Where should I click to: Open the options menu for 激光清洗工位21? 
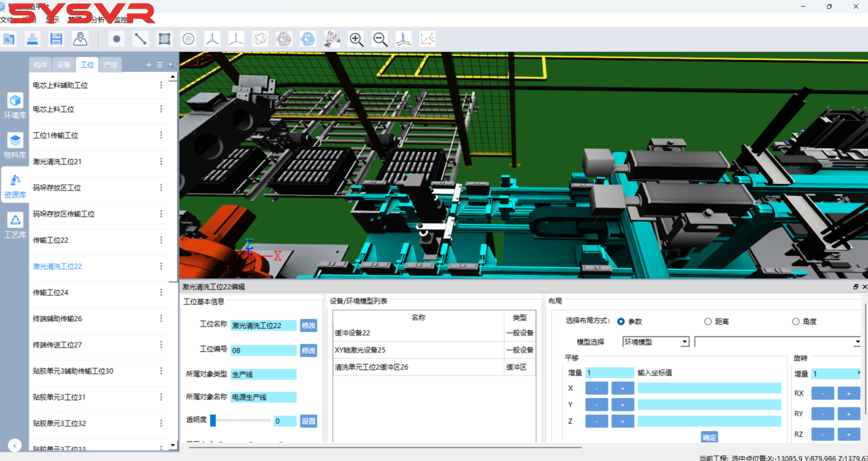click(x=161, y=161)
